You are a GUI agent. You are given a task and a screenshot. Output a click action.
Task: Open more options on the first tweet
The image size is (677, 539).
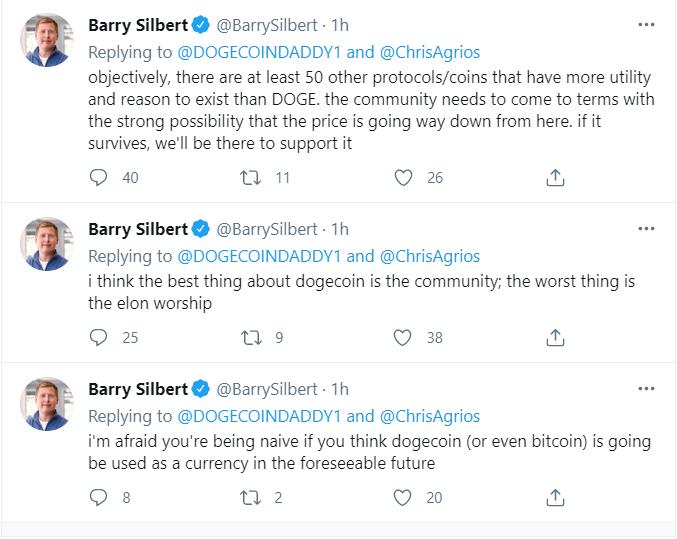pos(646,23)
